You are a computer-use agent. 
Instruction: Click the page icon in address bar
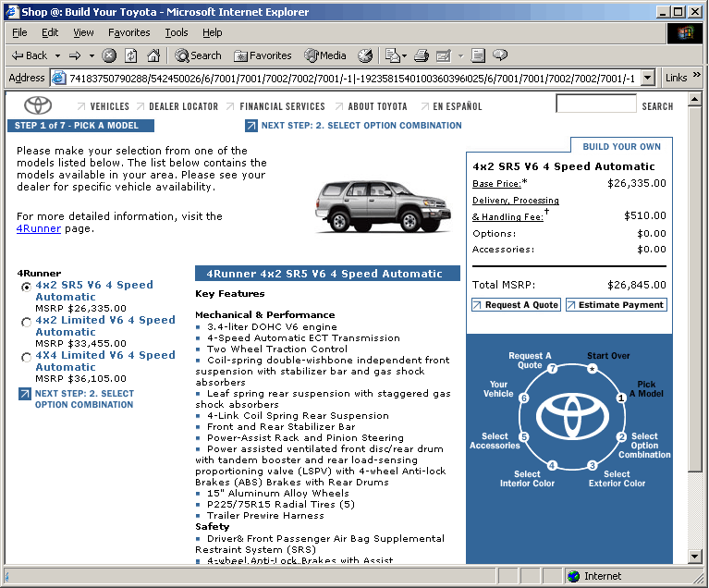[58, 79]
